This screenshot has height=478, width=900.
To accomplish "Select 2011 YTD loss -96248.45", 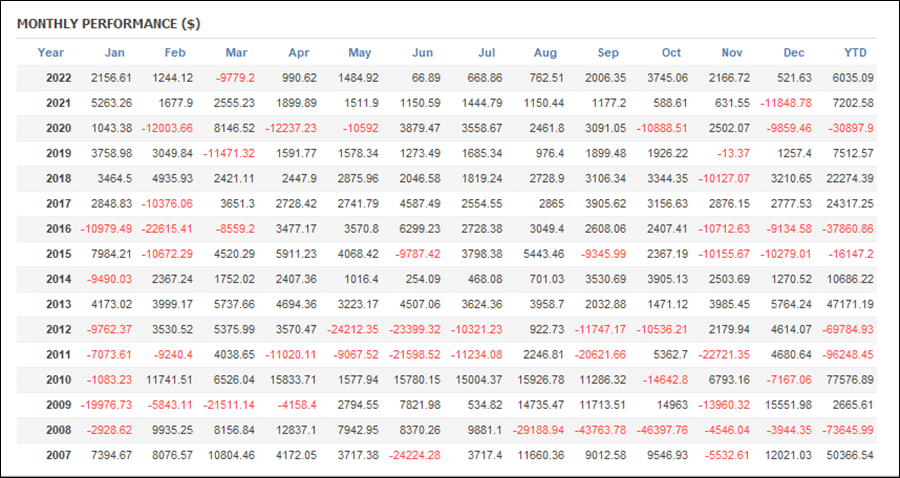I will (x=848, y=355).
